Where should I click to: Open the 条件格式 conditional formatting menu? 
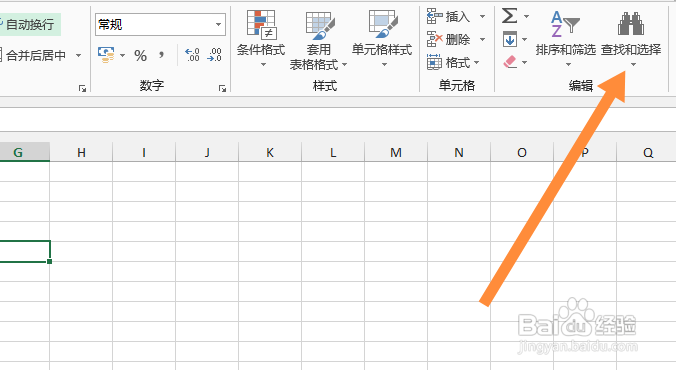[261, 40]
